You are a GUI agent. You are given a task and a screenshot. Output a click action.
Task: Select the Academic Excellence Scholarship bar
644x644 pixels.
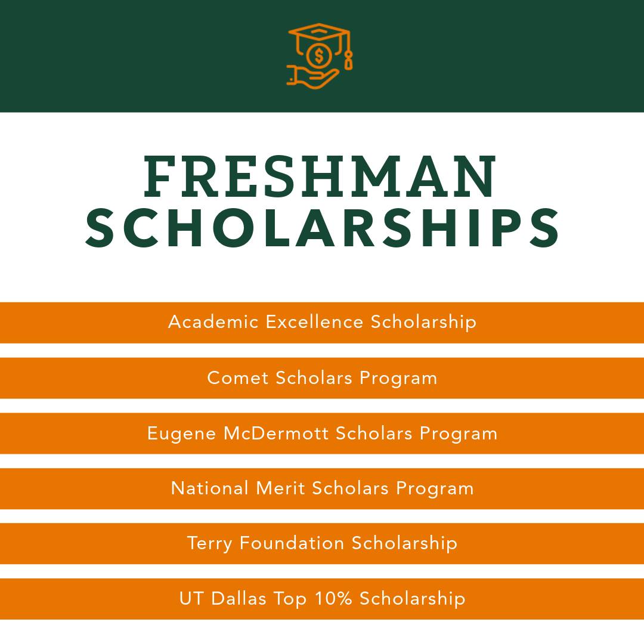322,323
